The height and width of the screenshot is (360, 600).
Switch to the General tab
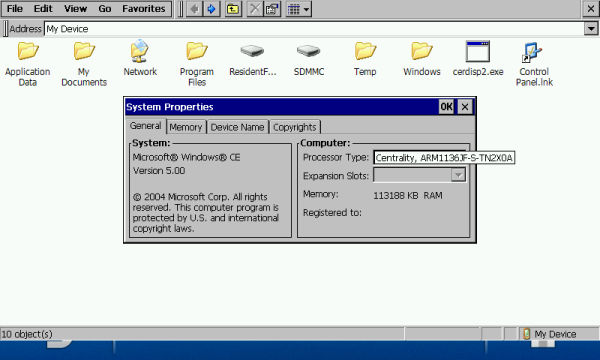145,126
